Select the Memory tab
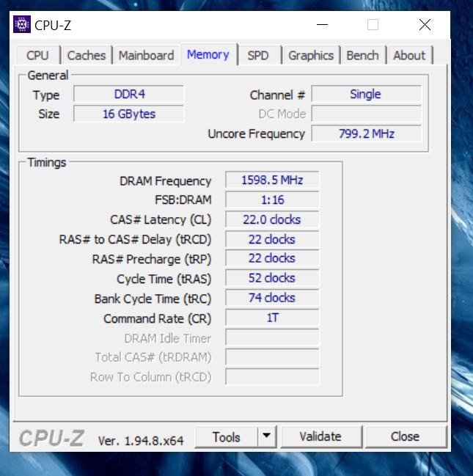473x476 pixels. pyautogui.click(x=208, y=54)
